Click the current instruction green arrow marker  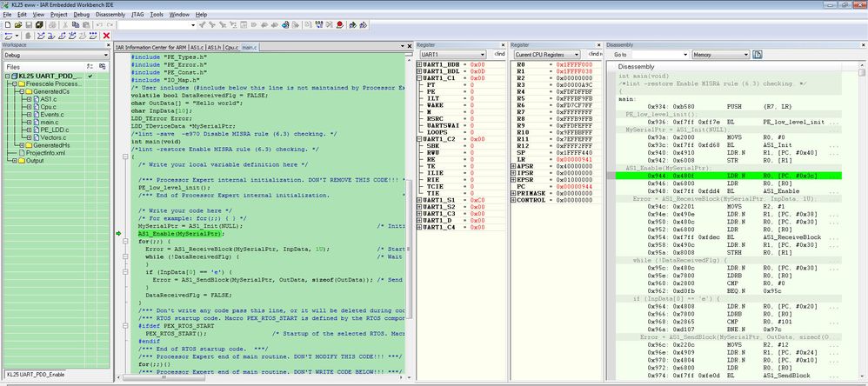(118, 233)
